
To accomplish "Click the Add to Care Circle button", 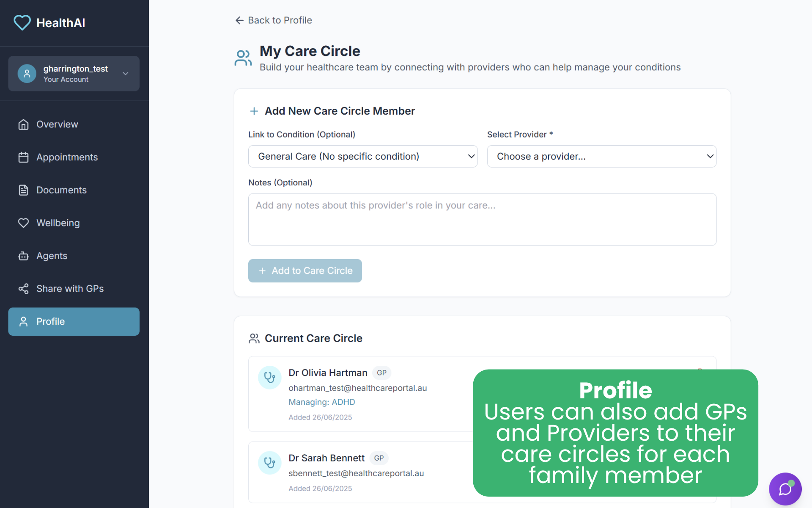I will 305,271.
